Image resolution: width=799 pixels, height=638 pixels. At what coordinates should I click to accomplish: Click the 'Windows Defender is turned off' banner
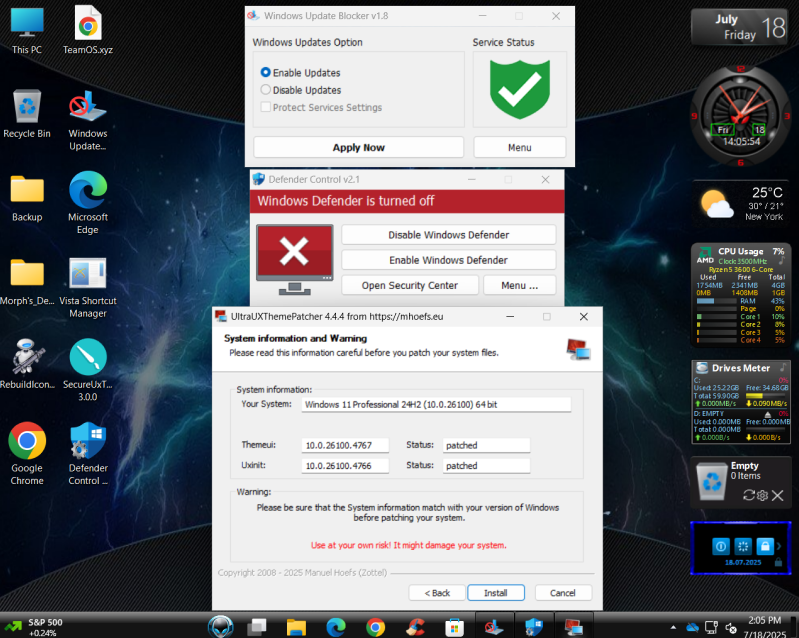[x=407, y=201]
